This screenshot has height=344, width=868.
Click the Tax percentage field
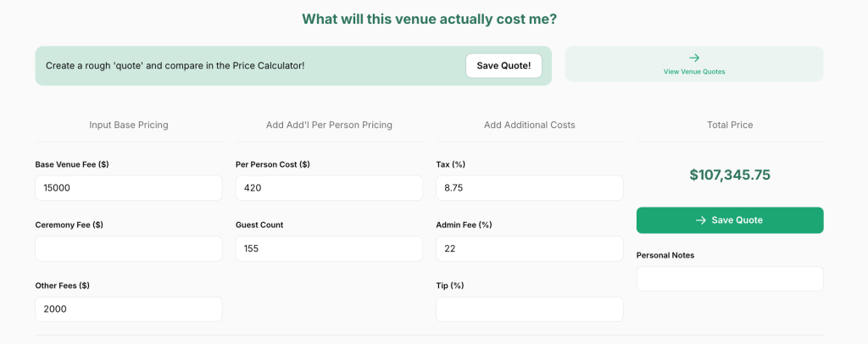click(x=530, y=188)
